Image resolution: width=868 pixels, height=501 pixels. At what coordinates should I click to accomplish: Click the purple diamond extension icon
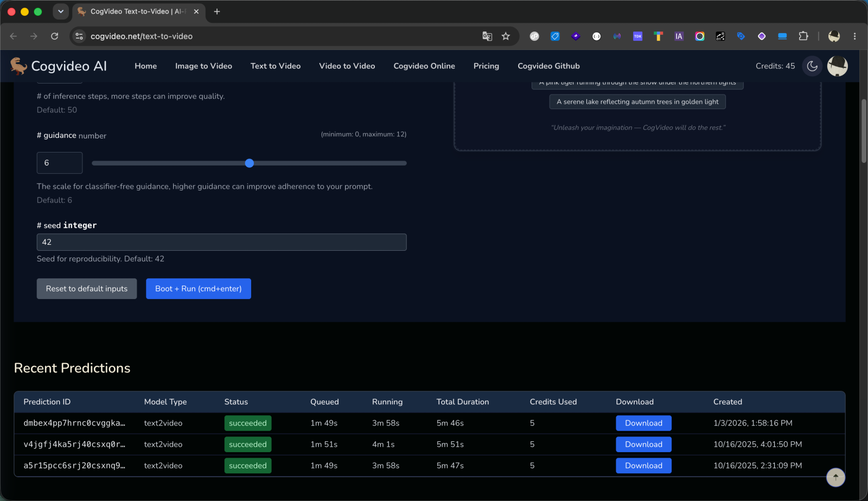[576, 36]
